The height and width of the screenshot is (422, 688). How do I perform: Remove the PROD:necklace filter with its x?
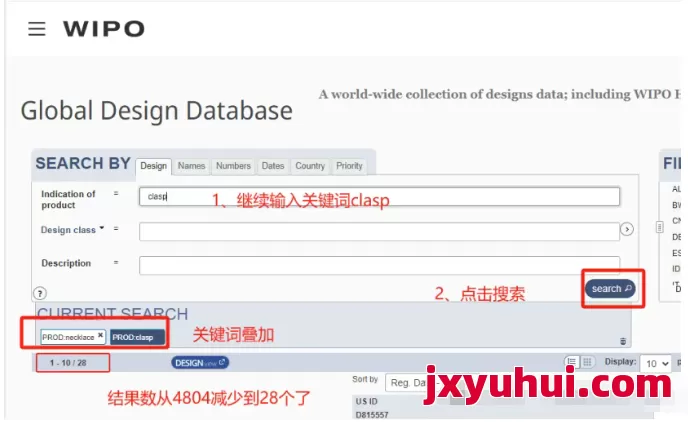pyautogui.click(x=100, y=335)
